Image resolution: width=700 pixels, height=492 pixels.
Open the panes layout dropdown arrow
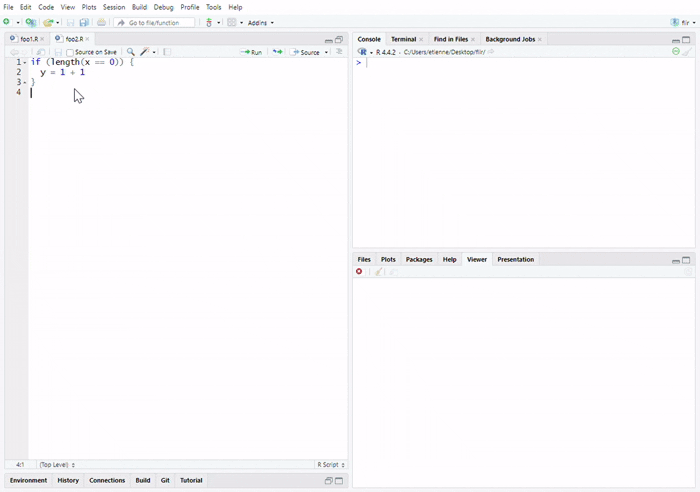point(242,22)
